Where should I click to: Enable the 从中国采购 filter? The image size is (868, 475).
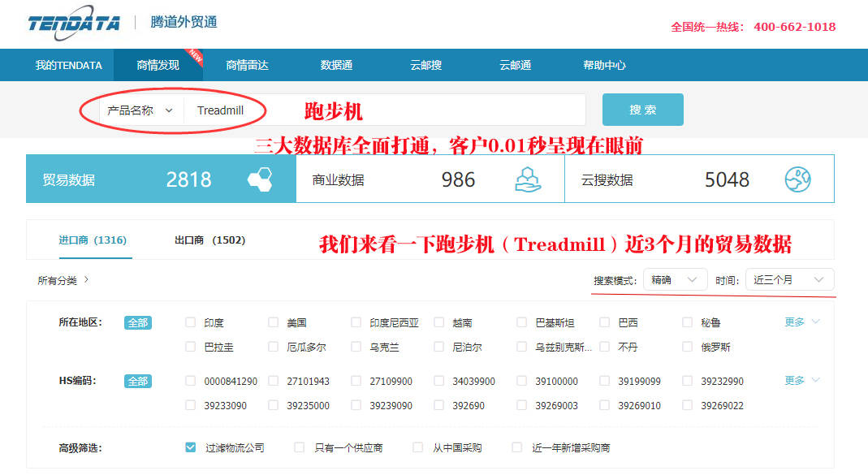pos(418,447)
